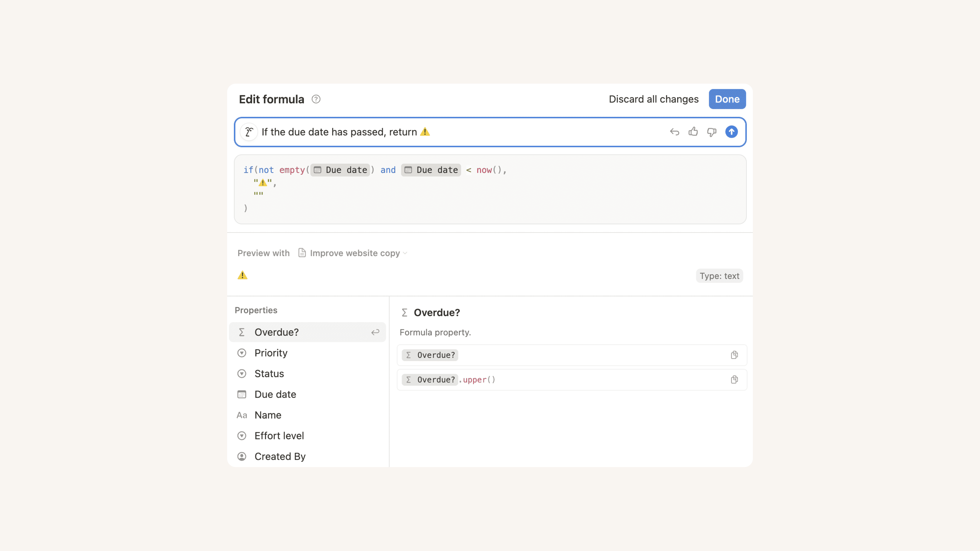Pick the Name property
Viewport: 980px width, 551px height.
(268, 415)
